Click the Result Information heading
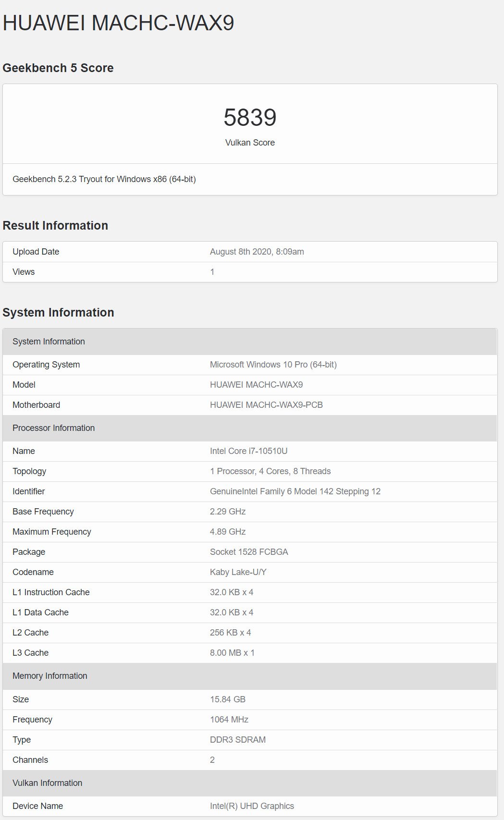This screenshot has width=504, height=820. [55, 225]
